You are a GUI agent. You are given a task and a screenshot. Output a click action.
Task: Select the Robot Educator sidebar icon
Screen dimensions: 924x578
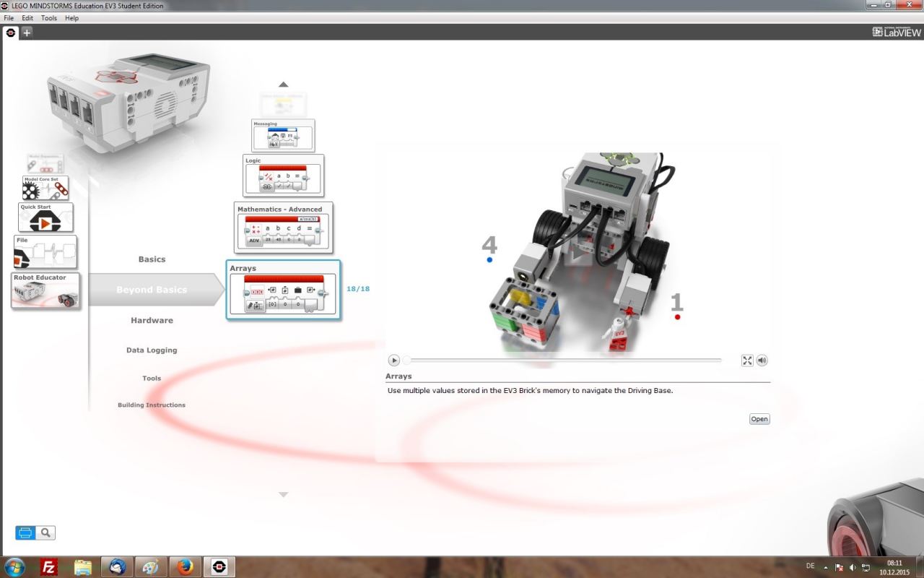[45, 290]
